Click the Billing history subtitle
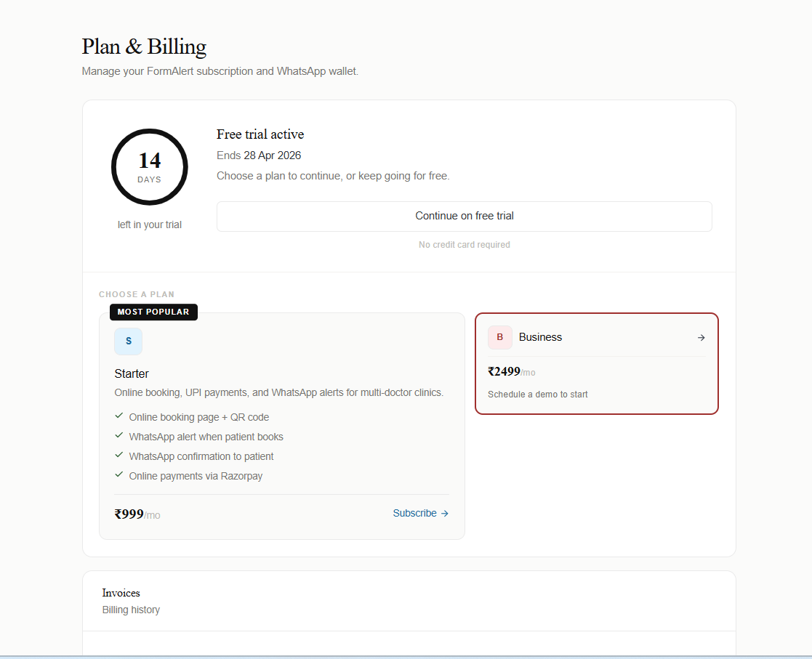The width and height of the screenshot is (812, 659). click(131, 610)
